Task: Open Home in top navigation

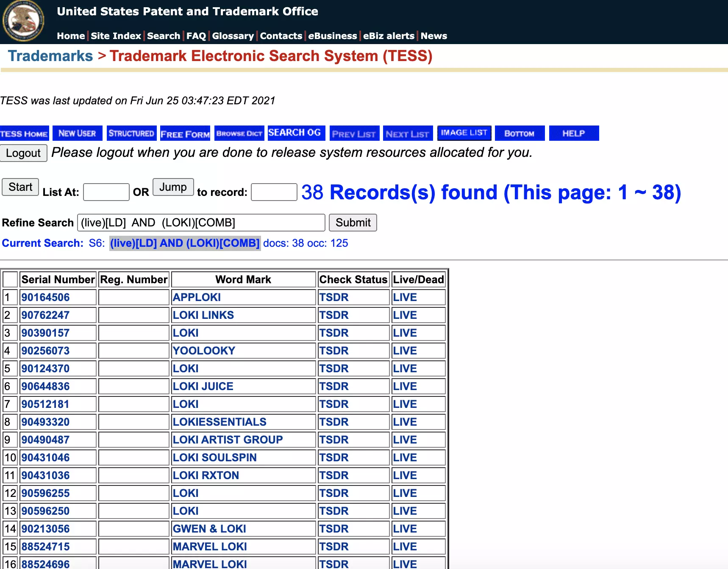Action: (x=71, y=36)
